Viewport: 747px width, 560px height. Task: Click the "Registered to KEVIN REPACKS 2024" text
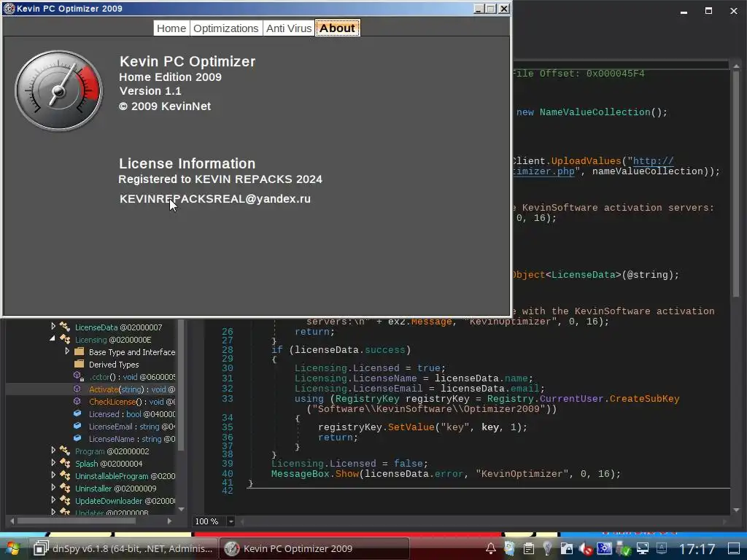(220, 179)
